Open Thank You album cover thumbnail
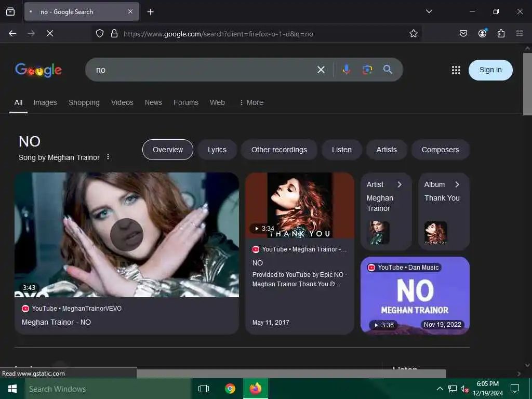Image resolution: width=532 pixels, height=399 pixels. [x=436, y=233]
